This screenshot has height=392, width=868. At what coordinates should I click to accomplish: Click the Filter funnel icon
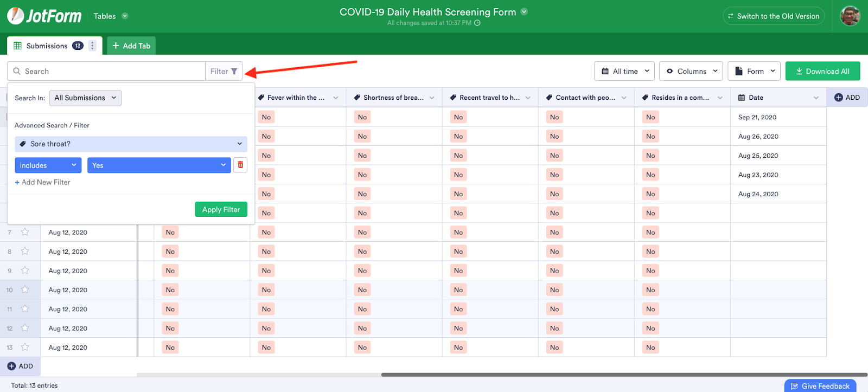pyautogui.click(x=234, y=71)
